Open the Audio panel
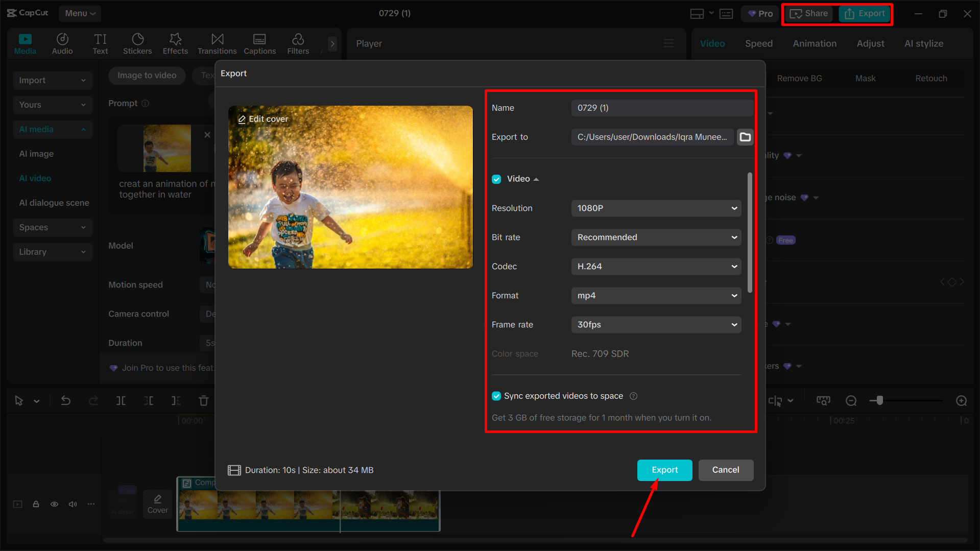 [62, 43]
